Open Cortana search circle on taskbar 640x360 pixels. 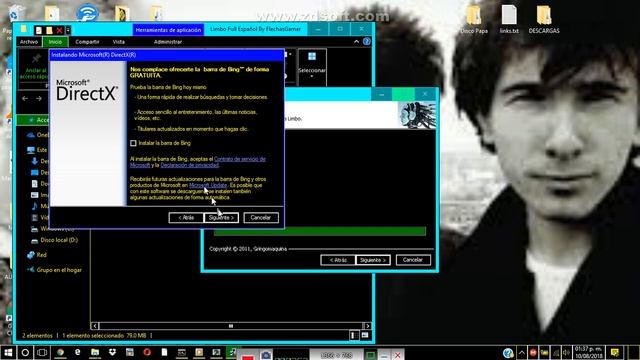point(25,353)
